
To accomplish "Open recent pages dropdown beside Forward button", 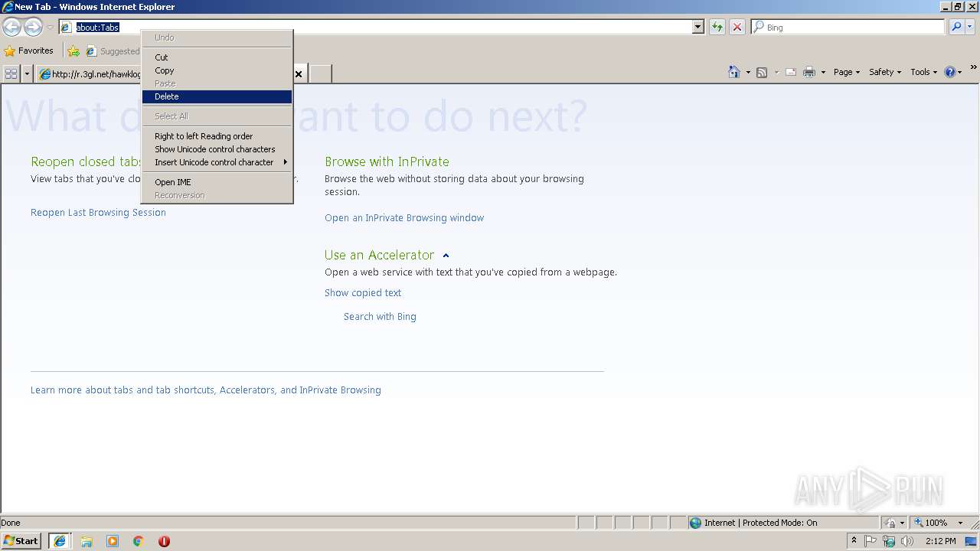I will point(50,28).
